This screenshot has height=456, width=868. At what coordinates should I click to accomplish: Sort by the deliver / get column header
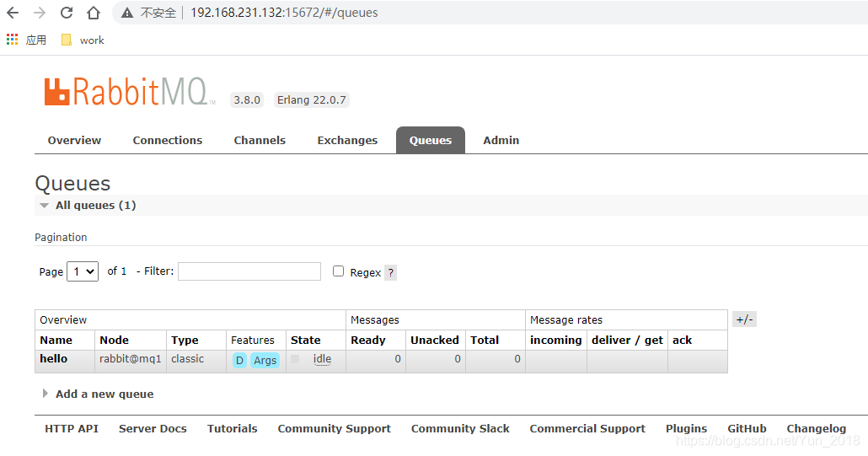point(627,341)
